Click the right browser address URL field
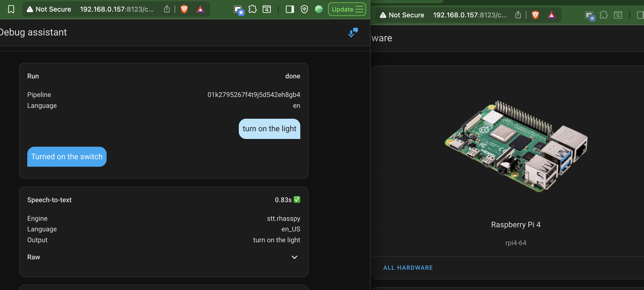 click(x=470, y=15)
